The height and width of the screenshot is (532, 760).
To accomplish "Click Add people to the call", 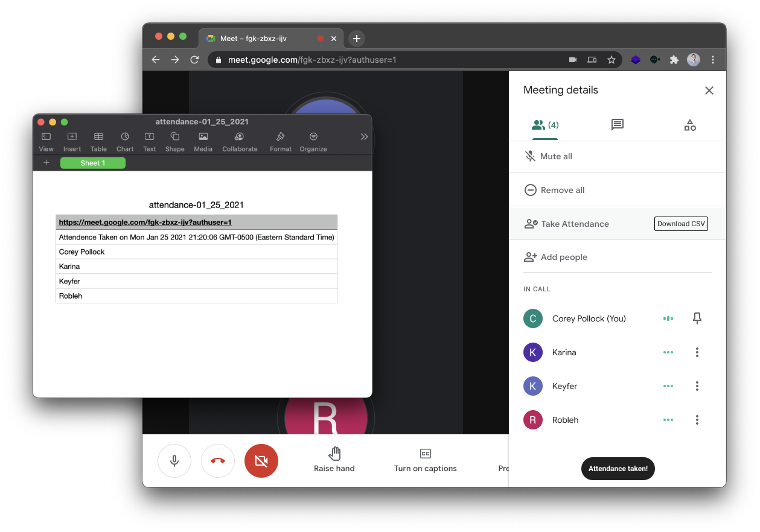I will pos(555,257).
